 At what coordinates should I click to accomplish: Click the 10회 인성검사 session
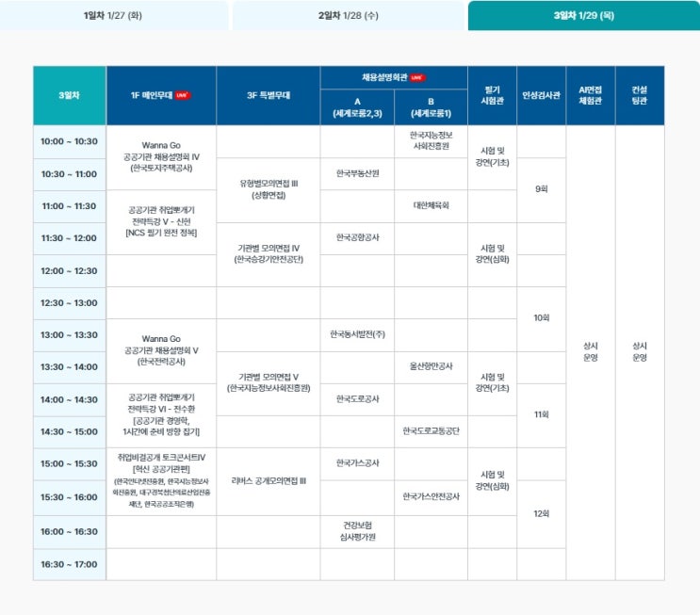click(x=542, y=318)
